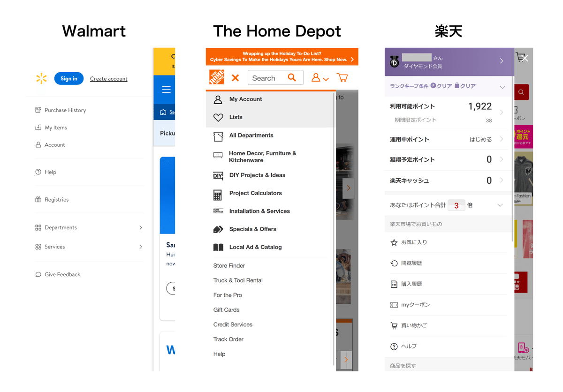Image resolution: width=563 pixels, height=392 pixels.
Task: Open Track Order link
Action: click(x=228, y=339)
